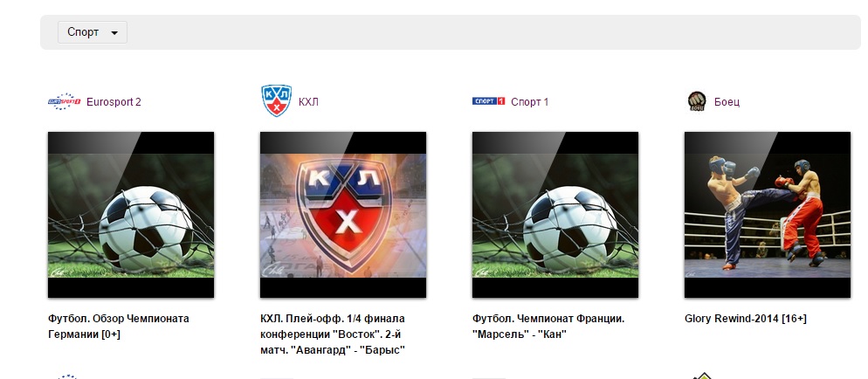Open the Боец channel name link

coord(727,102)
